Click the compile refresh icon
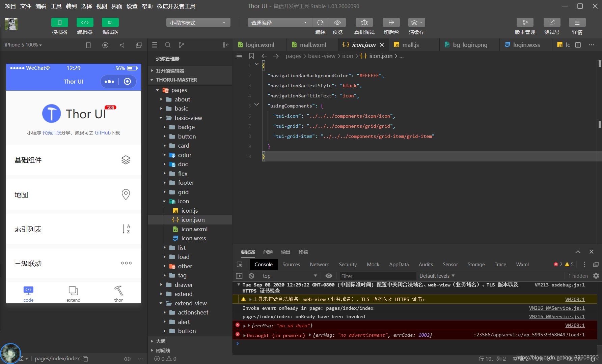This screenshot has height=364, width=602. (x=320, y=23)
